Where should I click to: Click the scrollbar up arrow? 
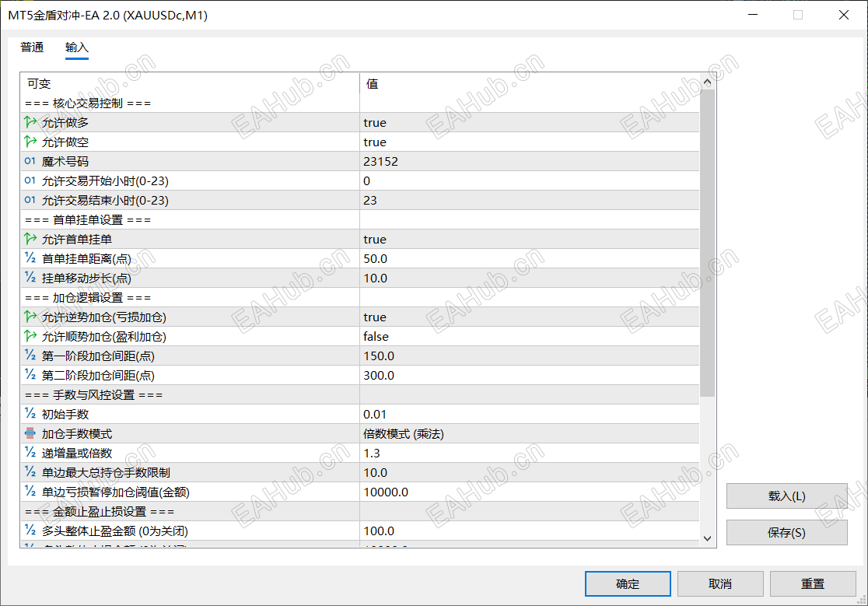coord(708,82)
